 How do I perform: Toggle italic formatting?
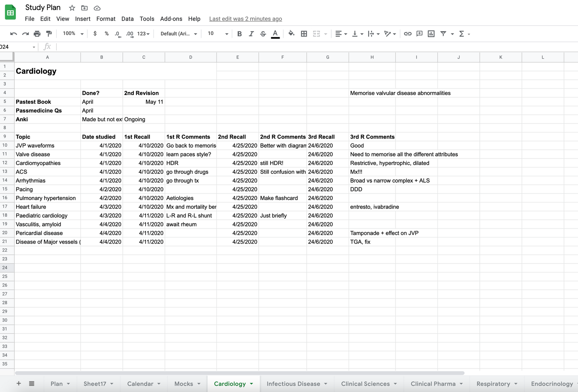(x=251, y=34)
